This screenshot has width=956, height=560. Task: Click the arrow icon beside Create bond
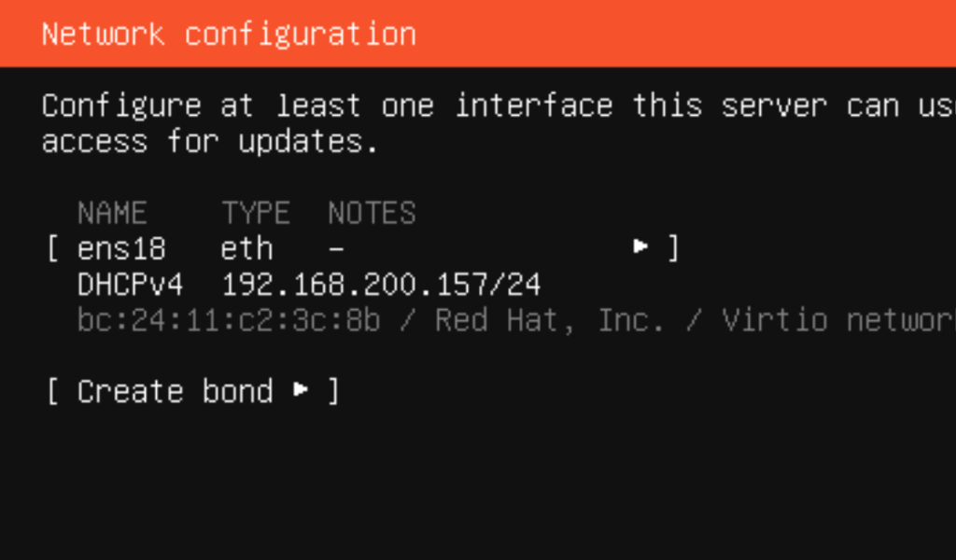300,389
